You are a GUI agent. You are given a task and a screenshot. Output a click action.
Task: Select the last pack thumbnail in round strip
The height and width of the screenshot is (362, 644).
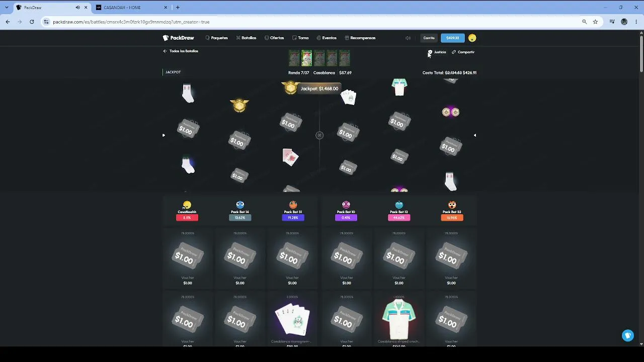pyautogui.click(x=344, y=58)
